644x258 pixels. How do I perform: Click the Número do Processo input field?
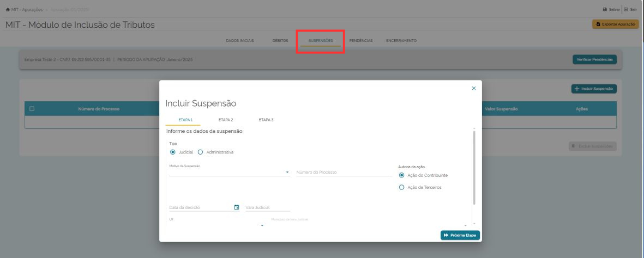coord(344,173)
